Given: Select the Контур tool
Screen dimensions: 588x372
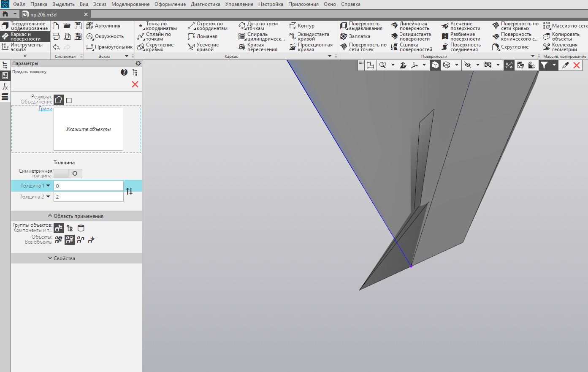Looking at the screenshot, I should point(302,26).
